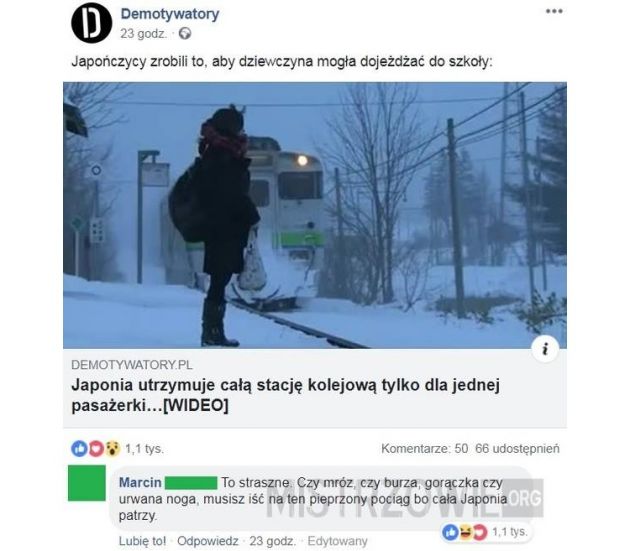Image resolution: width=630 pixels, height=551 pixels.
Task: View comment edit history via Edytowany
Action: pos(338,541)
